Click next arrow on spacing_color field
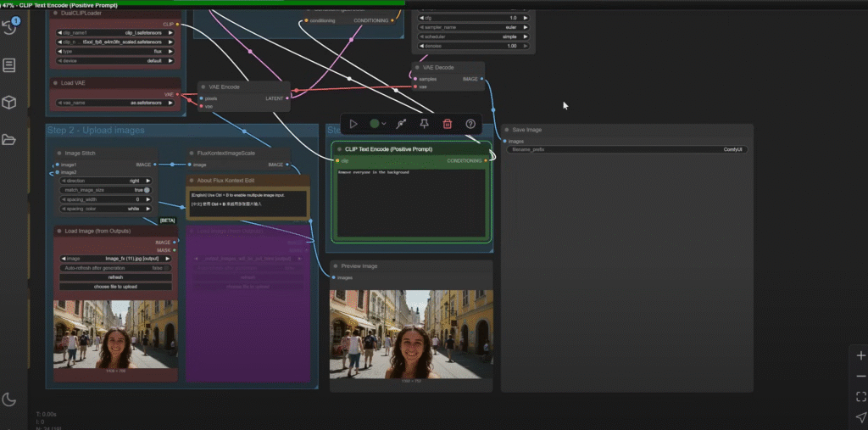The image size is (868, 430). click(x=147, y=209)
